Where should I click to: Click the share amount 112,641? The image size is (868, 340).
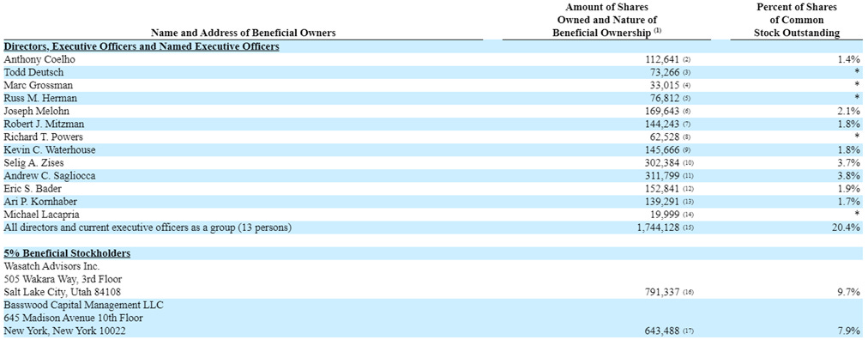tap(663, 59)
